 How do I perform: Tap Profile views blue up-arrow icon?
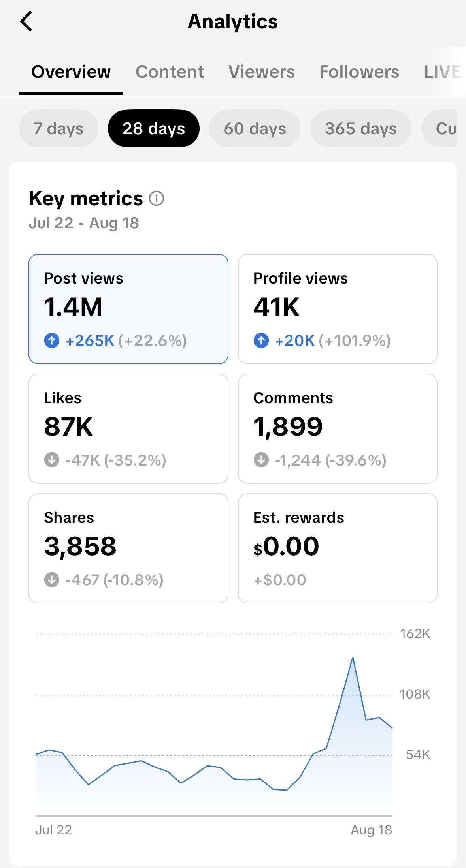[x=261, y=340]
